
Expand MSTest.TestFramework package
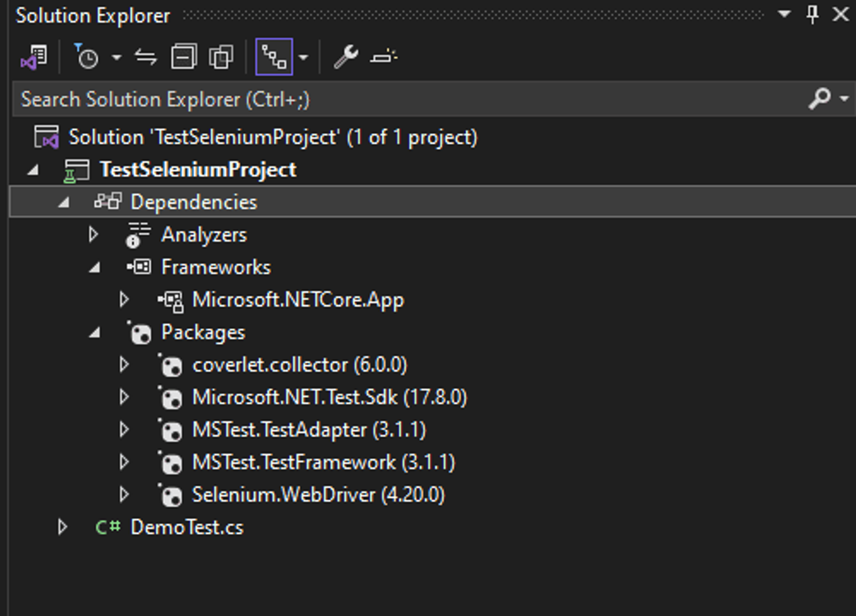tap(124, 462)
